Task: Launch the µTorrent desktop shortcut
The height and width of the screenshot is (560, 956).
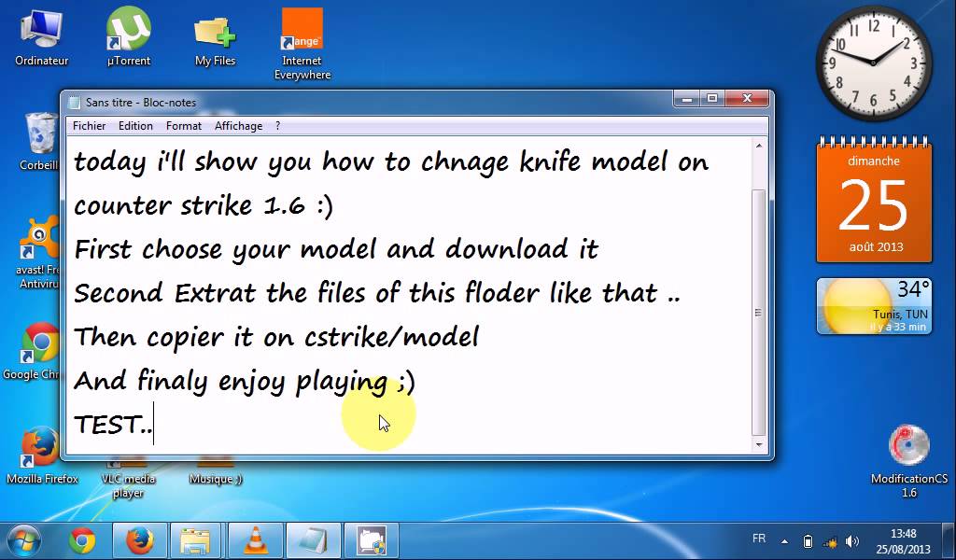Action: 128,37
